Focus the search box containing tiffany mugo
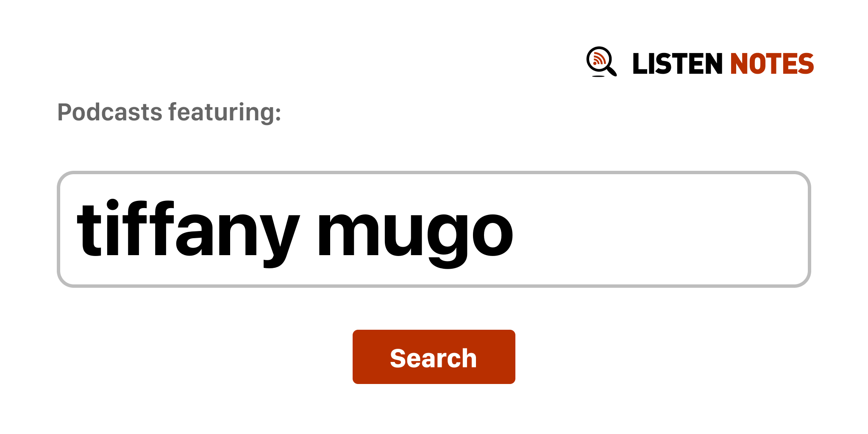The height and width of the screenshot is (434, 868). (x=434, y=229)
